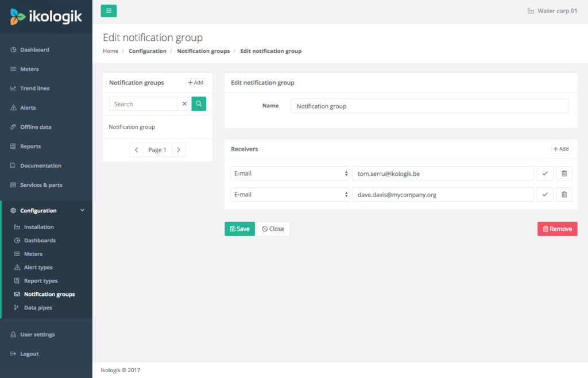Click the Page 1 indicator
The image size is (588, 378).
tap(157, 150)
